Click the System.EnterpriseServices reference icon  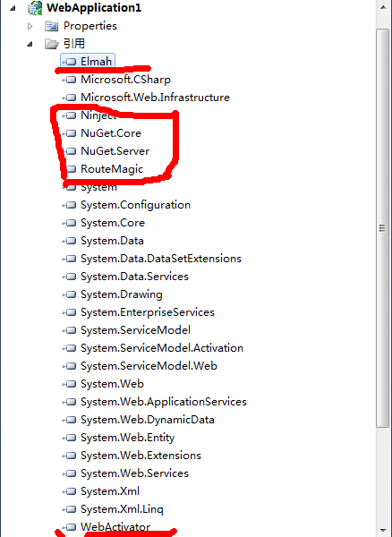pyautogui.click(x=70, y=312)
